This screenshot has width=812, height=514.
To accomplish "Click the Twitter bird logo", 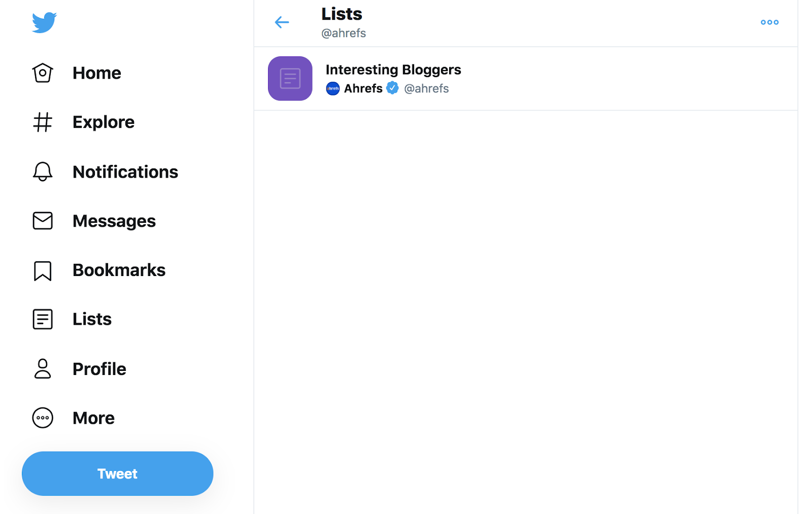I will coord(44,22).
